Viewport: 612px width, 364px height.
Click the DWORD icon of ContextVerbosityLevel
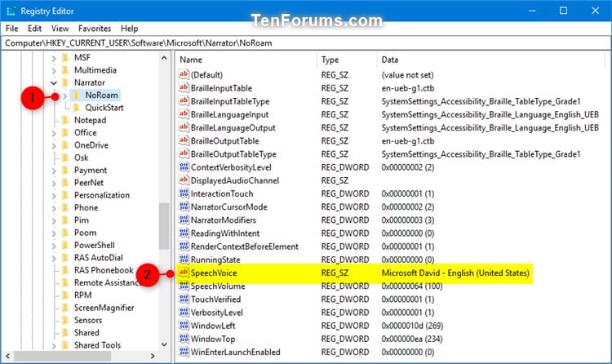click(x=184, y=167)
